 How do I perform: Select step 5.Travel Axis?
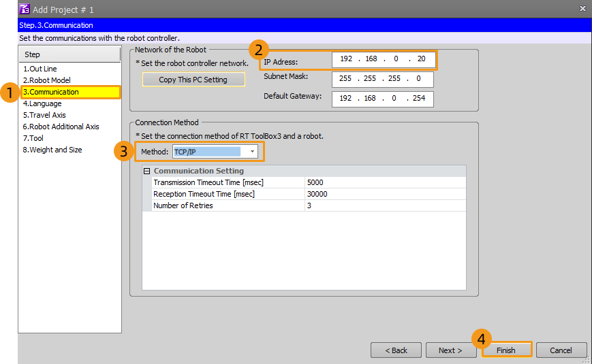44,115
